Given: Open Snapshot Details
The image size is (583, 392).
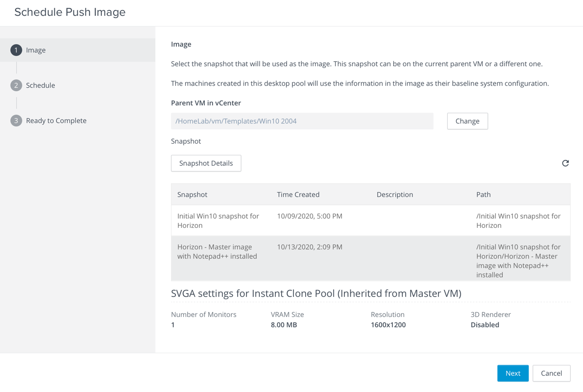Looking at the screenshot, I should coord(206,163).
